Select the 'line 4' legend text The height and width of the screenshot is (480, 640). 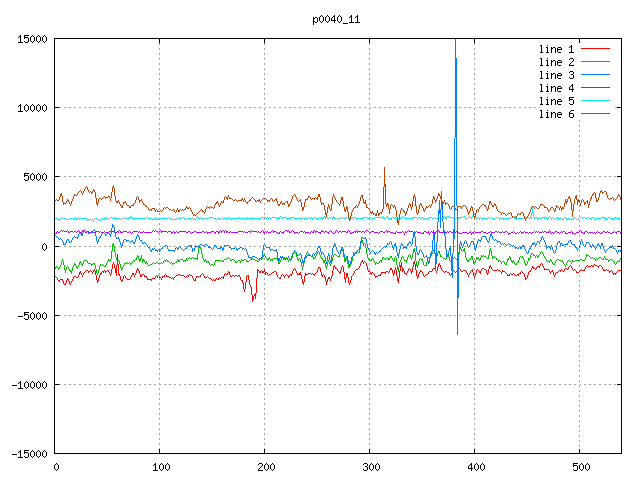556,88
